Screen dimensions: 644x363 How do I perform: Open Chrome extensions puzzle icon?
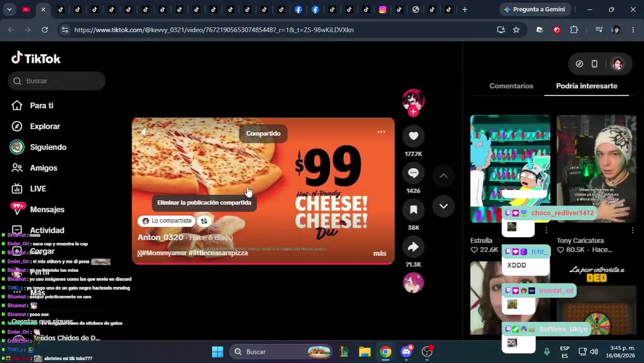(x=574, y=30)
